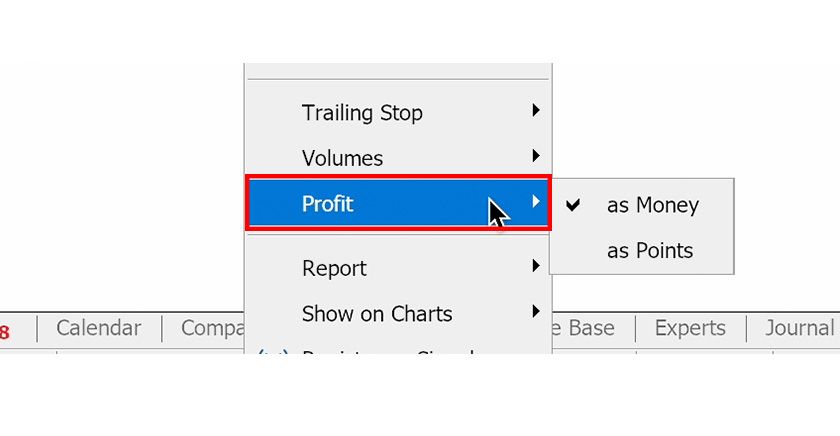
Task: Open the Trailing Stop submenu item
Action: 362,113
